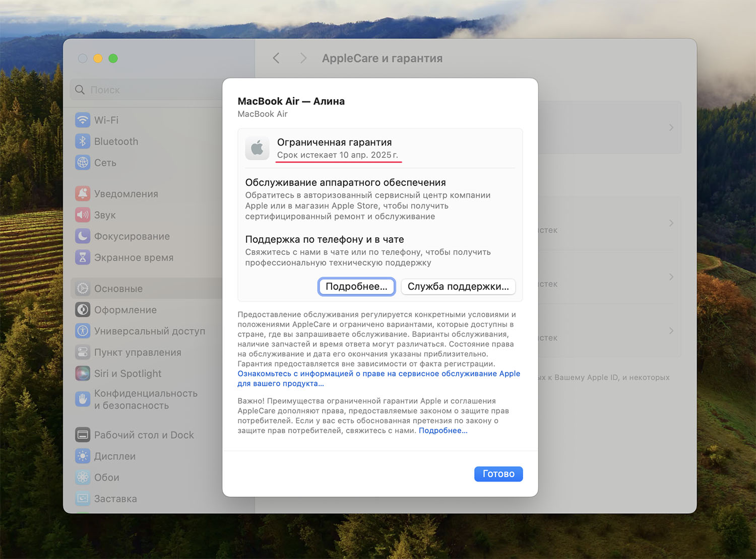Open the Сеть globe icon in sidebar
Viewport: 756px width, 559px height.
(x=83, y=162)
